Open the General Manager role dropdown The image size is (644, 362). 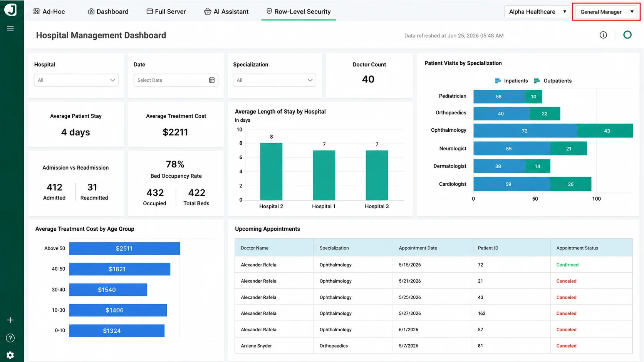606,12
